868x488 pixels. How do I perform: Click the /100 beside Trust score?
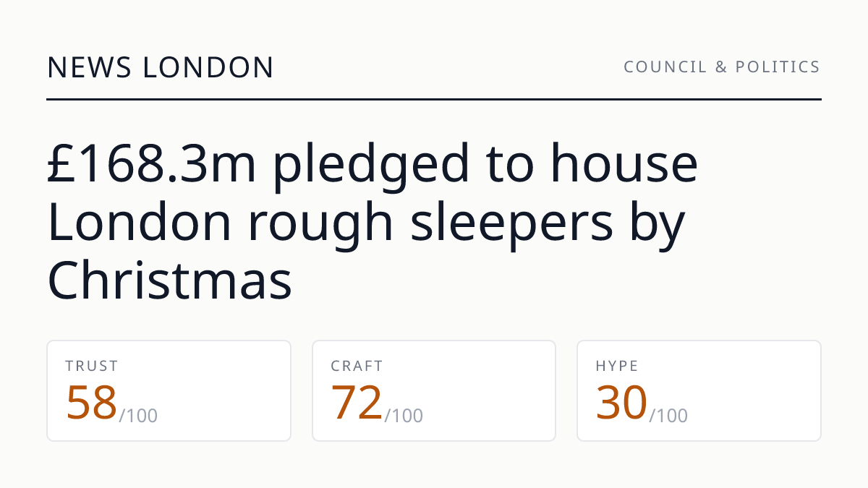[x=138, y=416]
